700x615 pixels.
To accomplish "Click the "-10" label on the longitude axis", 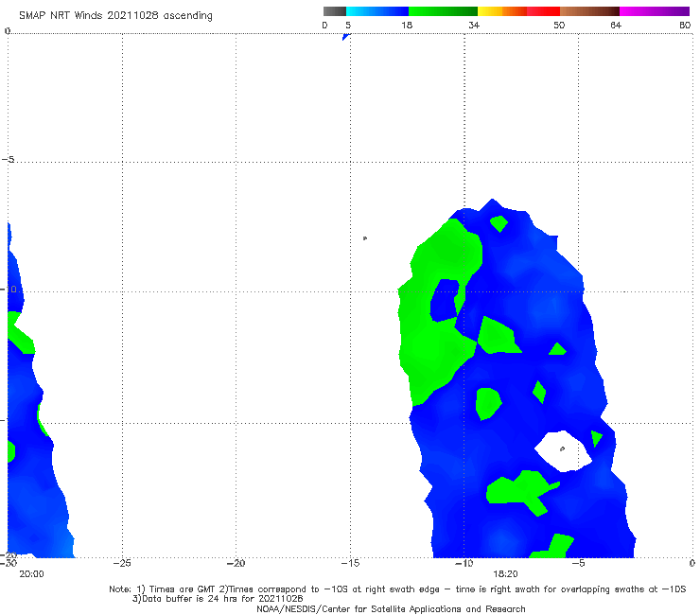I will (464, 563).
